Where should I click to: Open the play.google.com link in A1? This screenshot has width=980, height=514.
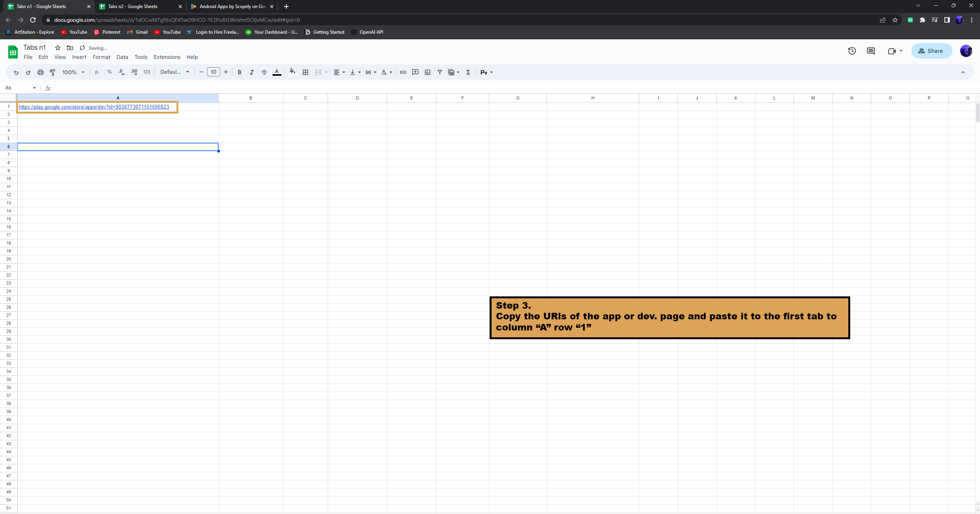coord(94,107)
